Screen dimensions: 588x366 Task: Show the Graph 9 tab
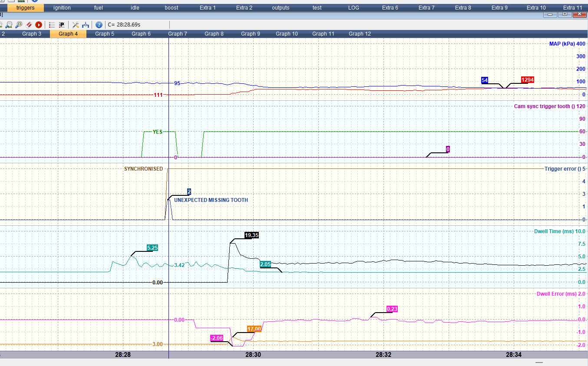251,34
